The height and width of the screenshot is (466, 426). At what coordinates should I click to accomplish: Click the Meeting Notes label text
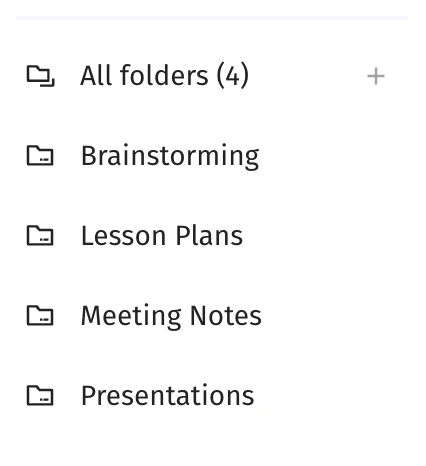pos(171,316)
